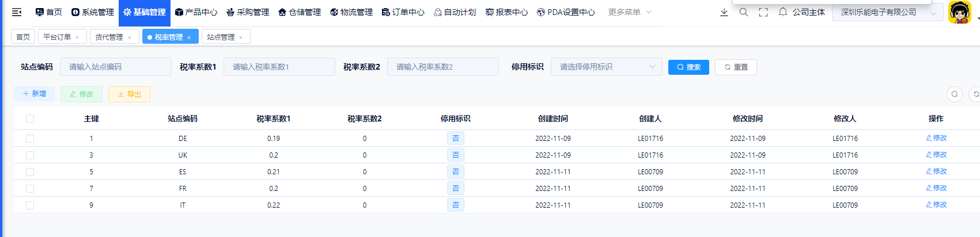Open notifications bell icon
980x237 pixels.
click(x=783, y=12)
